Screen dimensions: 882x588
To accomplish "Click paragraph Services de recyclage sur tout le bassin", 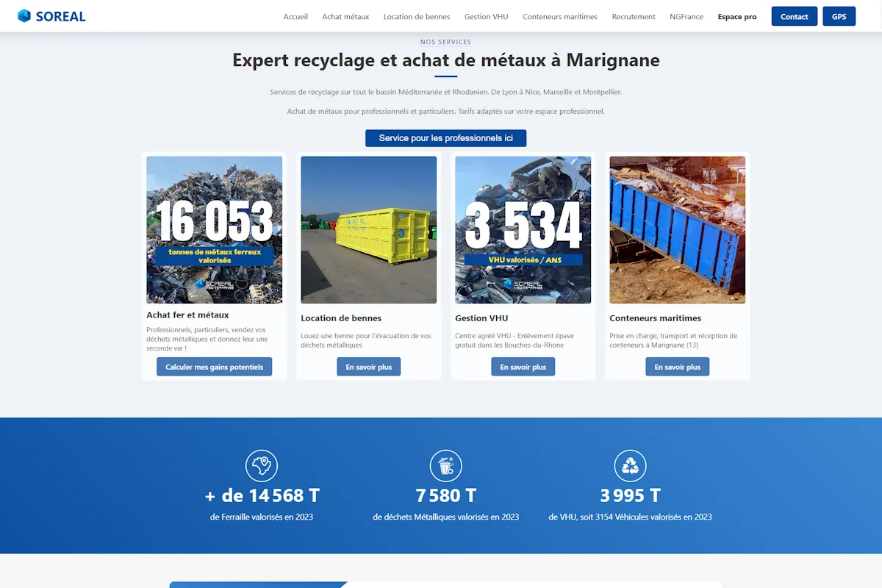I will pyautogui.click(x=446, y=92).
